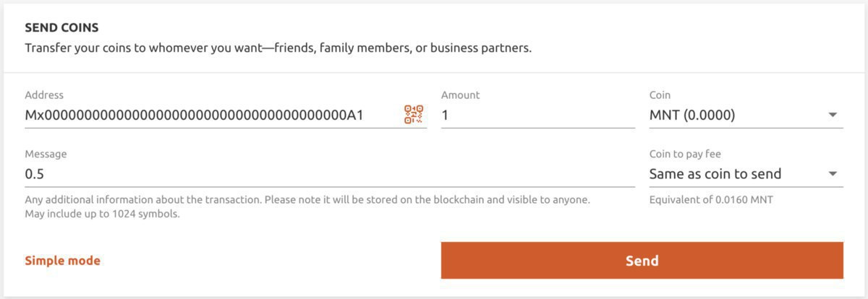The width and height of the screenshot is (868, 299).
Task: Expand the Coin to pay fee arrow
Action: click(833, 174)
